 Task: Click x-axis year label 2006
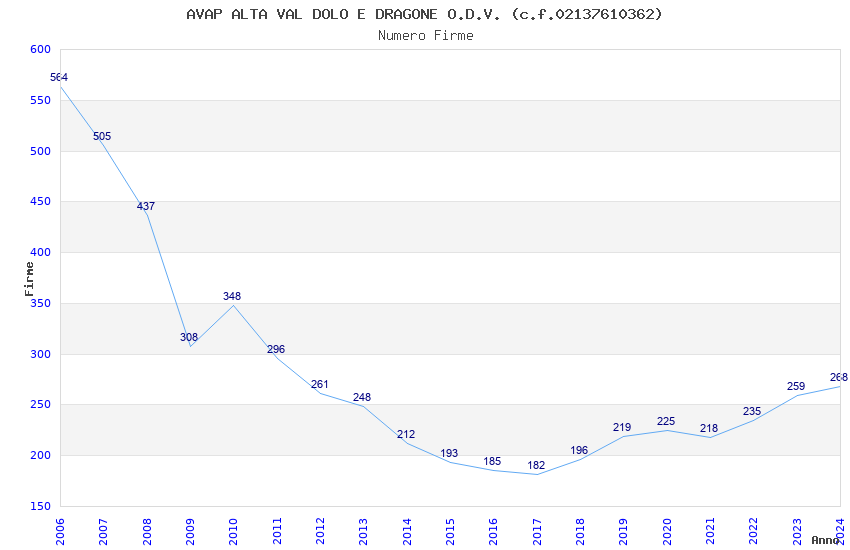[x=60, y=532]
